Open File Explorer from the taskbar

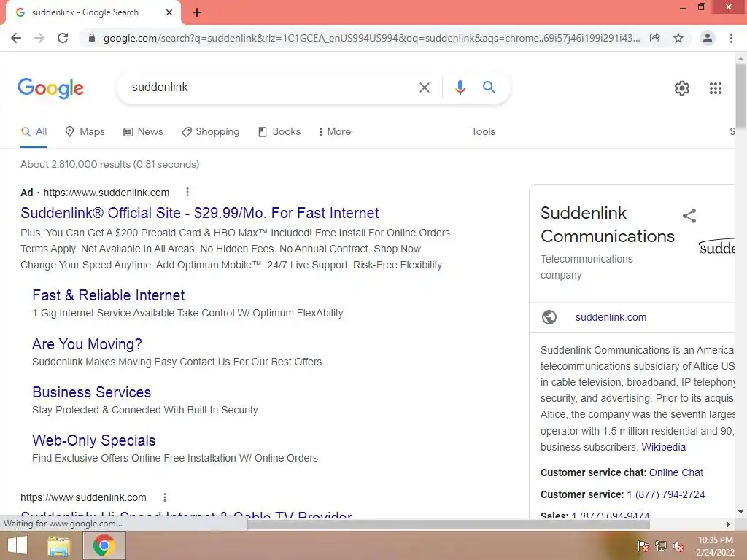pyautogui.click(x=60, y=545)
